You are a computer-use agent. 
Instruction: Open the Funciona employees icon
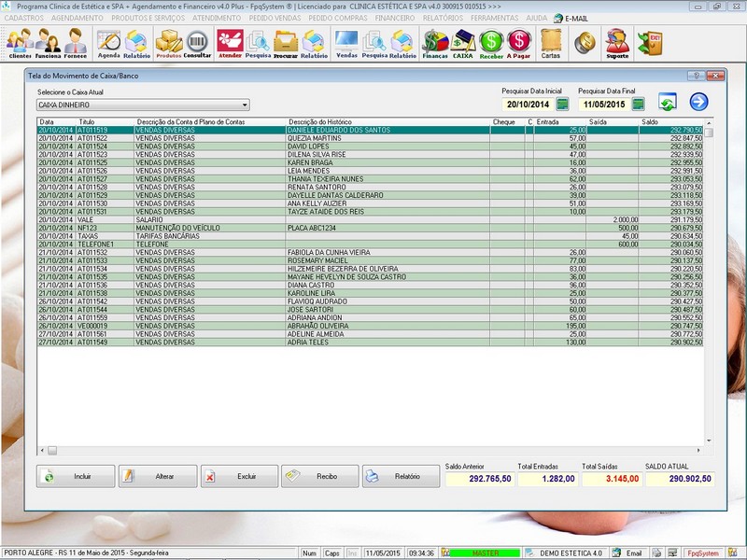coord(48,43)
